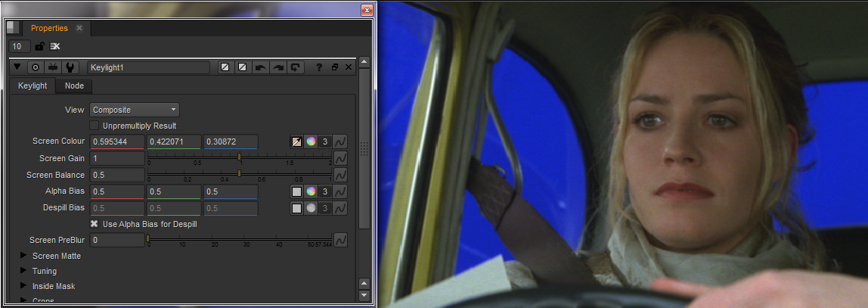Expand the Screen Matte section
The image size is (868, 308).
23,256
